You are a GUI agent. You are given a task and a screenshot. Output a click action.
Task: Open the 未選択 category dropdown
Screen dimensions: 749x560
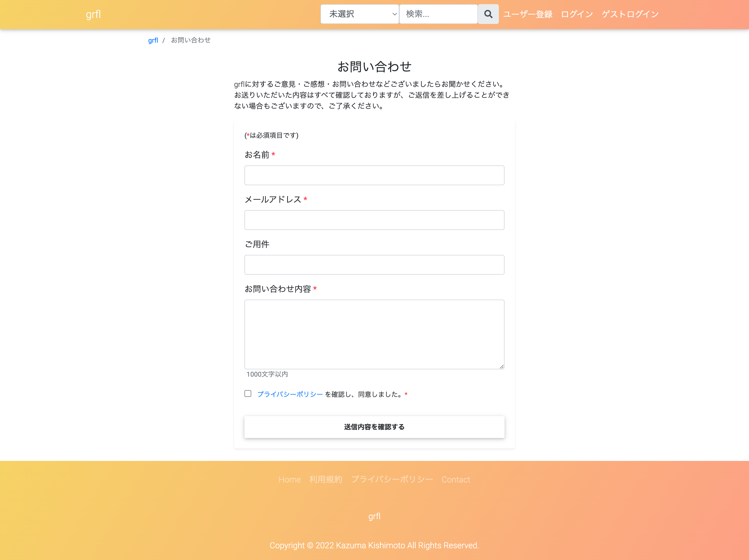(x=359, y=14)
